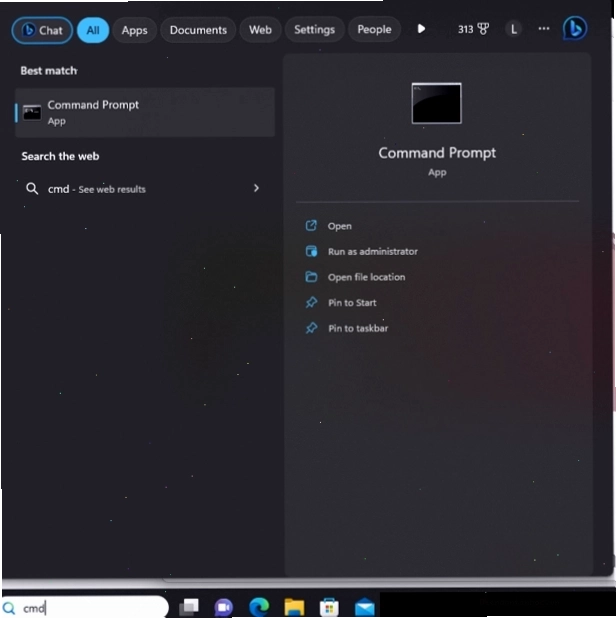The image size is (616, 619).
Task: Switch to the Apps filter tab
Action: click(134, 30)
